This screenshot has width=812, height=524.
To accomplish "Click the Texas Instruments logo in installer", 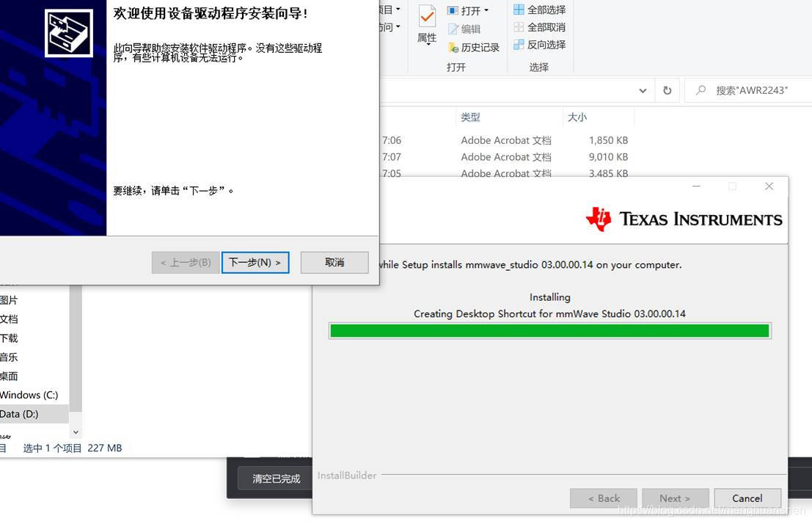I will click(684, 219).
